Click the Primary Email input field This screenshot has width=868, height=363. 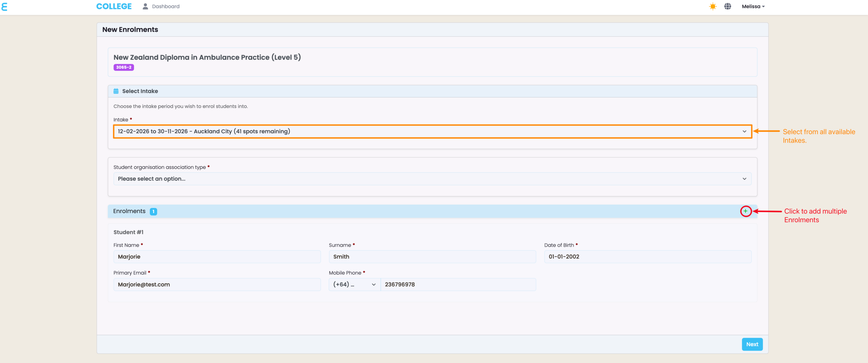tap(217, 284)
